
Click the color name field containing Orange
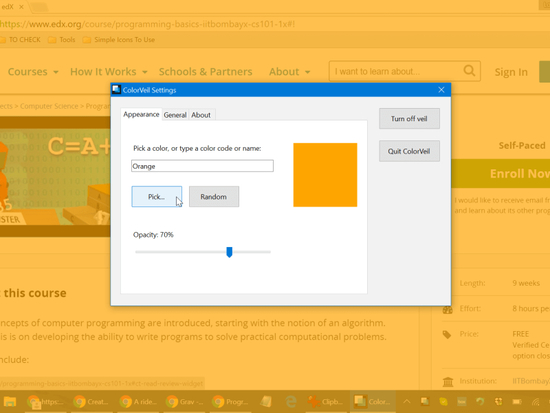pyautogui.click(x=202, y=166)
